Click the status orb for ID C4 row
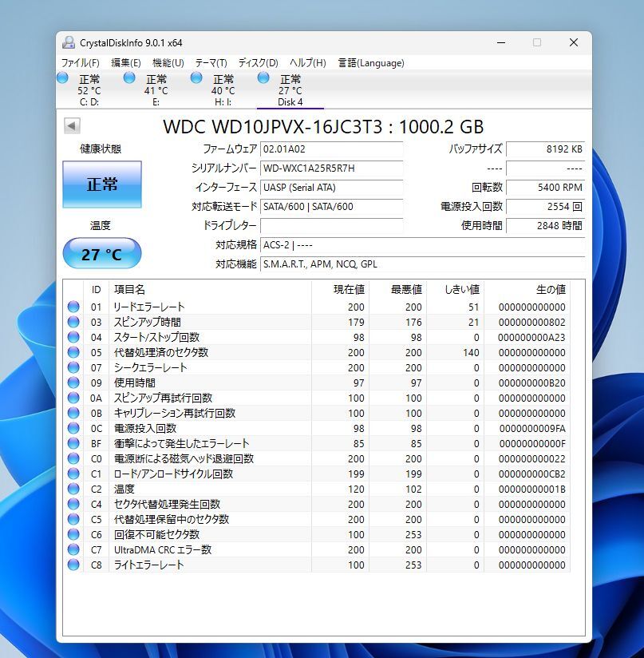The width and height of the screenshot is (644, 658). 73,504
